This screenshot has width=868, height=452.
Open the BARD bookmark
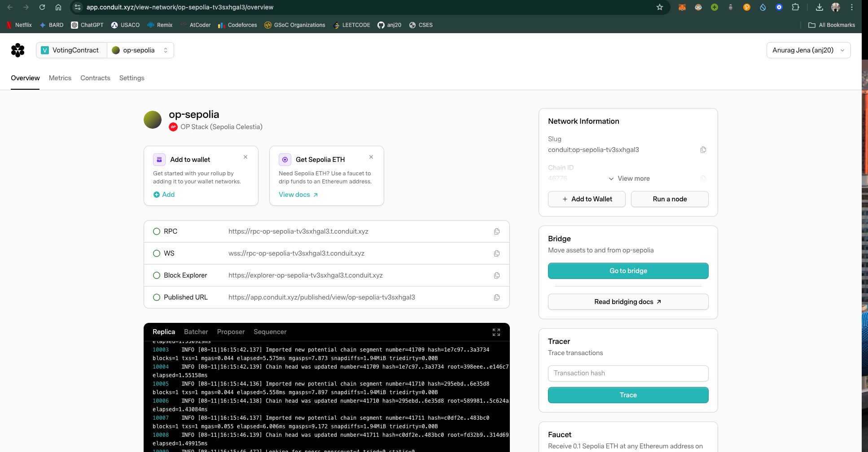pyautogui.click(x=51, y=25)
